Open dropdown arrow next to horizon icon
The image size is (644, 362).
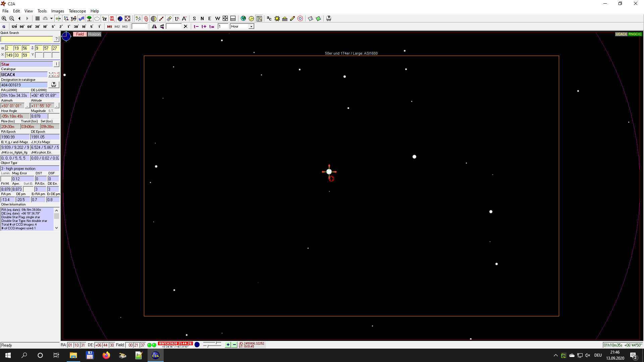[x=51, y=18]
